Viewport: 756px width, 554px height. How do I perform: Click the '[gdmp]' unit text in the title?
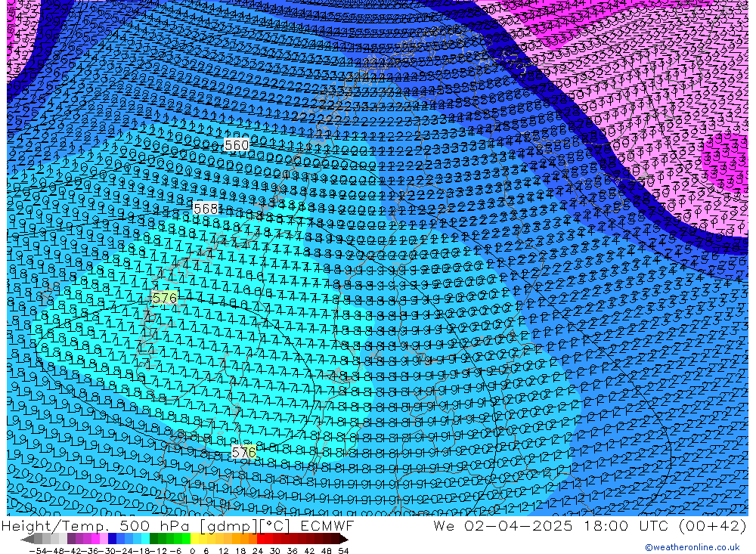click(228, 526)
